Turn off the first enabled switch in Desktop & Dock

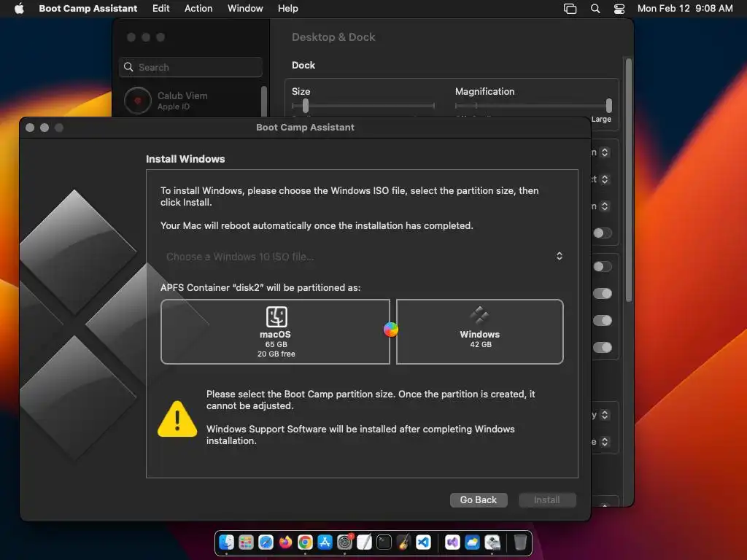[x=602, y=293]
